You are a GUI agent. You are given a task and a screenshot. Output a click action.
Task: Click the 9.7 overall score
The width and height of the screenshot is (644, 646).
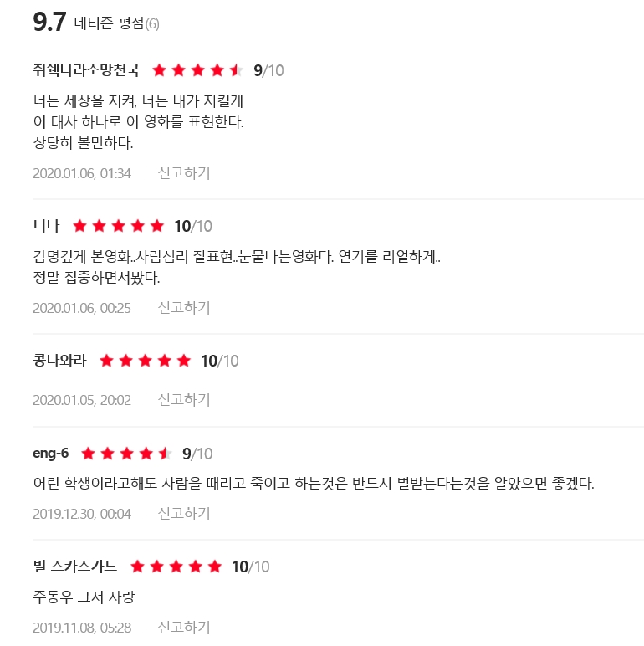tap(49, 23)
